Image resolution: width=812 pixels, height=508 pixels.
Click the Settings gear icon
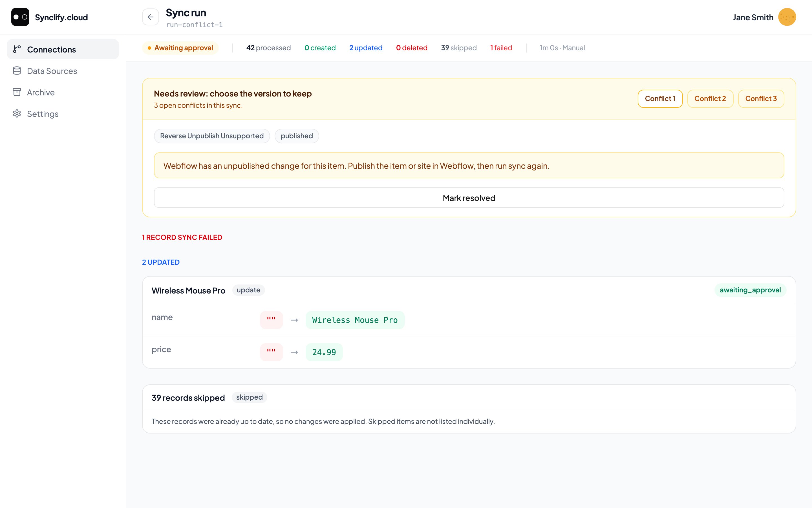pyautogui.click(x=17, y=114)
